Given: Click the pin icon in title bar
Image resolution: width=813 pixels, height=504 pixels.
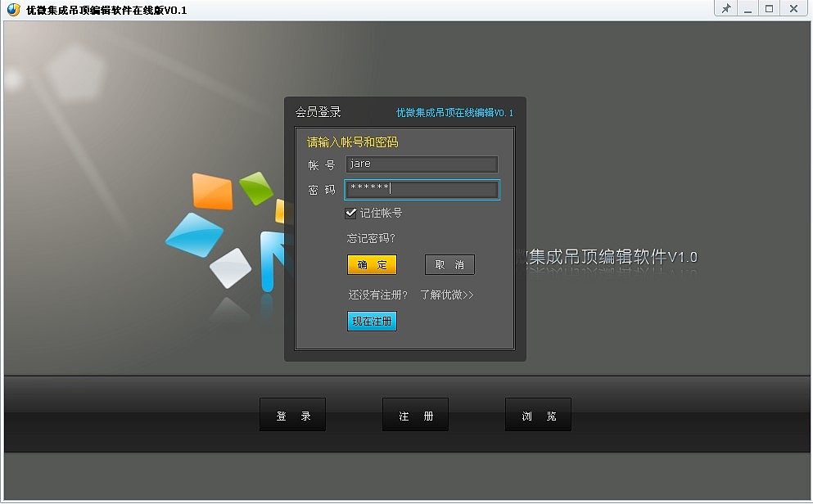Looking at the screenshot, I should [726, 8].
